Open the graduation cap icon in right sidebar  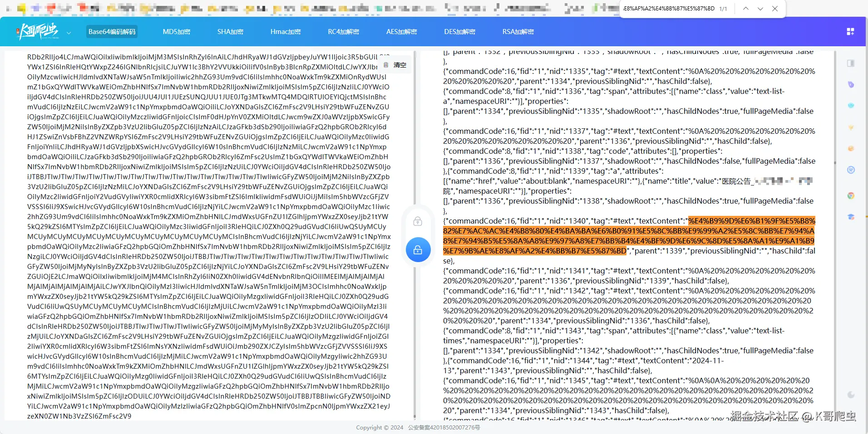851,217
